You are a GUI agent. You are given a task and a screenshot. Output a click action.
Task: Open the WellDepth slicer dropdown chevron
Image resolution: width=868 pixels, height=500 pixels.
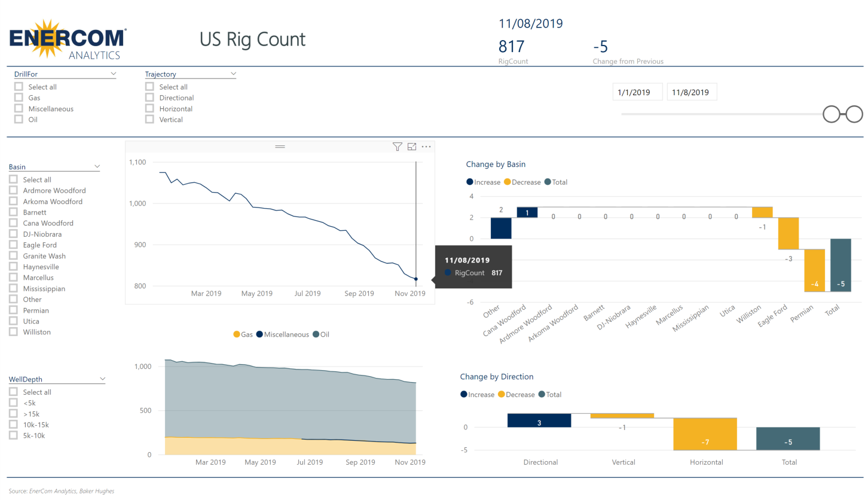pos(102,379)
